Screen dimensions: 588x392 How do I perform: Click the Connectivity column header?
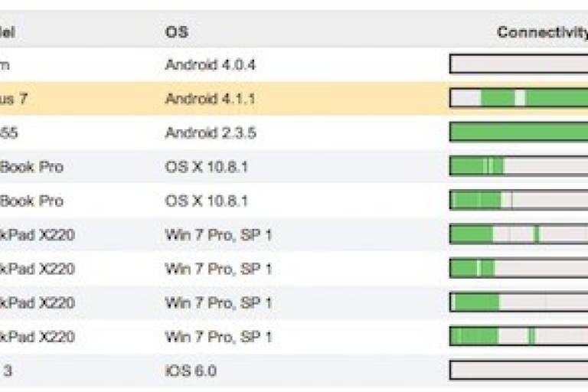click(x=542, y=32)
